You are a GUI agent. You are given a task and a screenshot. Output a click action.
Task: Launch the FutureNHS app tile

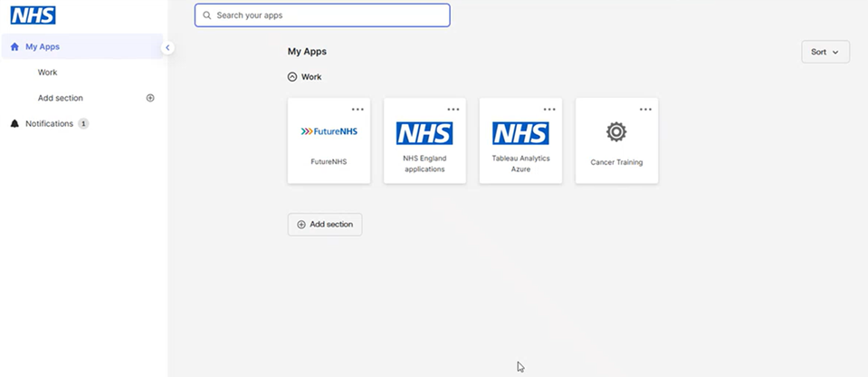[x=329, y=140]
